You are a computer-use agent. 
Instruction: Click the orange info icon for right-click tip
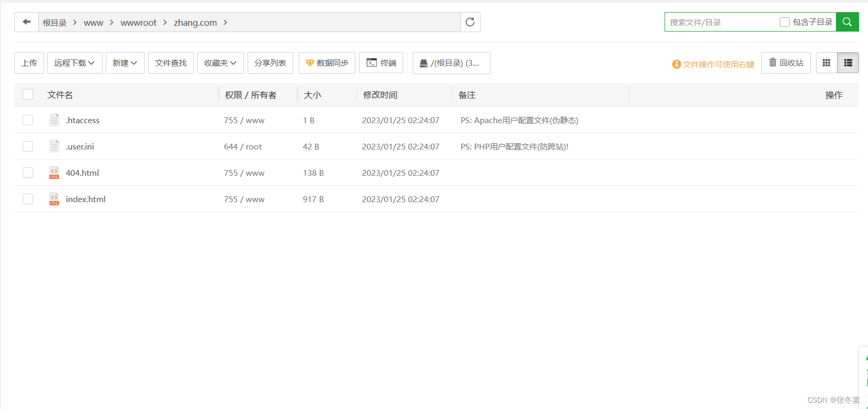(677, 64)
